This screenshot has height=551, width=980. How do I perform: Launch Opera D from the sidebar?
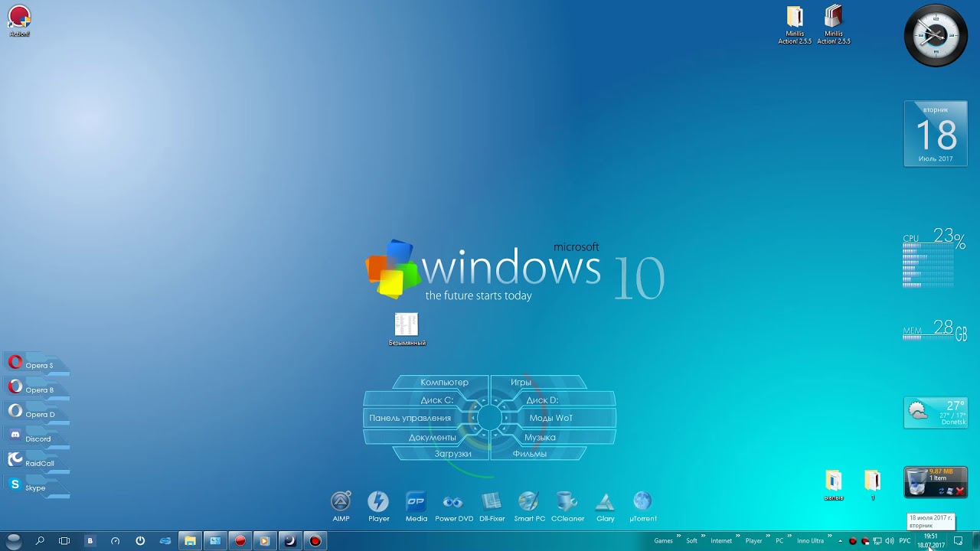coord(37,414)
